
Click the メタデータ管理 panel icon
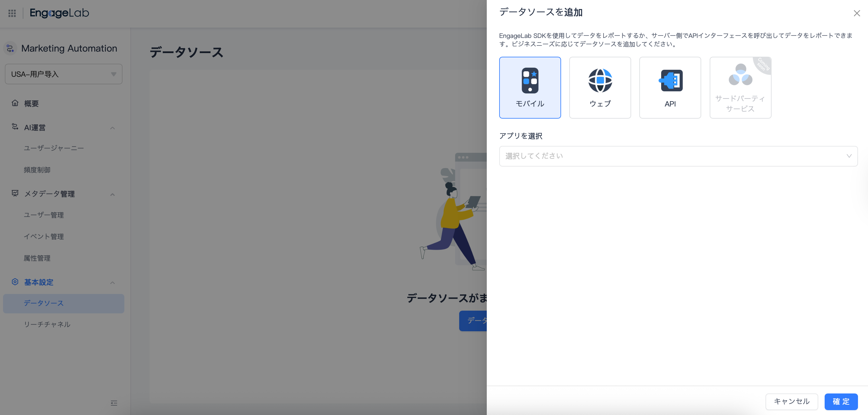(x=15, y=194)
